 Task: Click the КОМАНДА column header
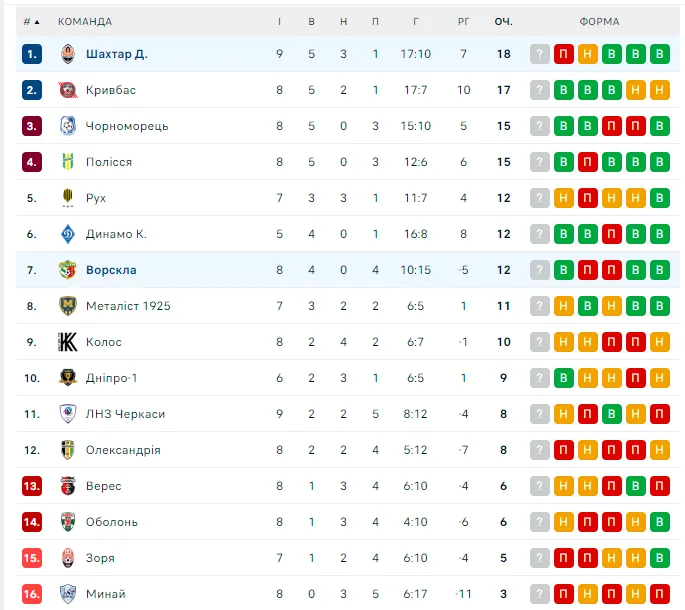coord(85,21)
